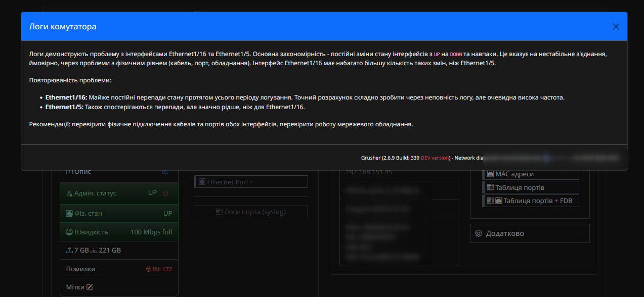Open MAC адреси in background page
644x297 pixels.
tap(530, 174)
